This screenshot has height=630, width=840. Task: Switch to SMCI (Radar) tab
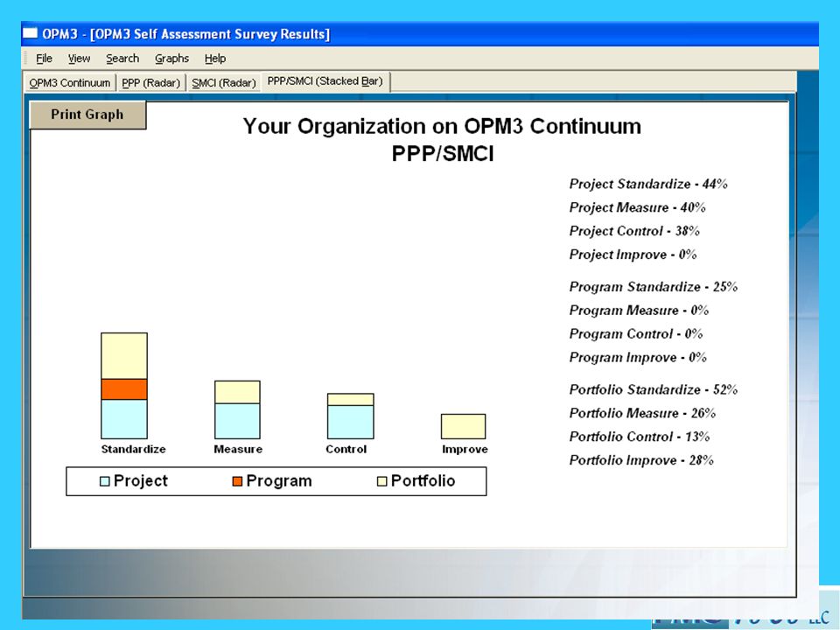pos(224,83)
